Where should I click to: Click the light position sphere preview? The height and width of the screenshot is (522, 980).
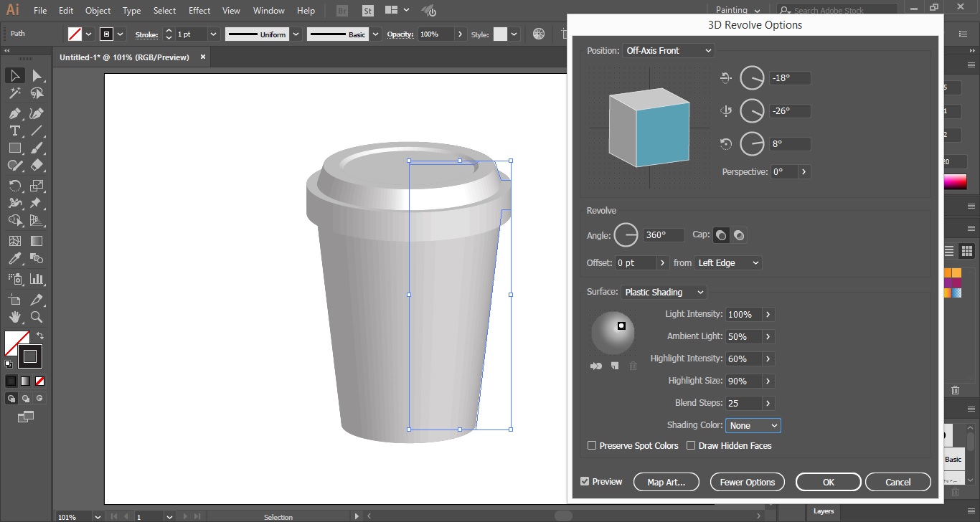pos(612,333)
